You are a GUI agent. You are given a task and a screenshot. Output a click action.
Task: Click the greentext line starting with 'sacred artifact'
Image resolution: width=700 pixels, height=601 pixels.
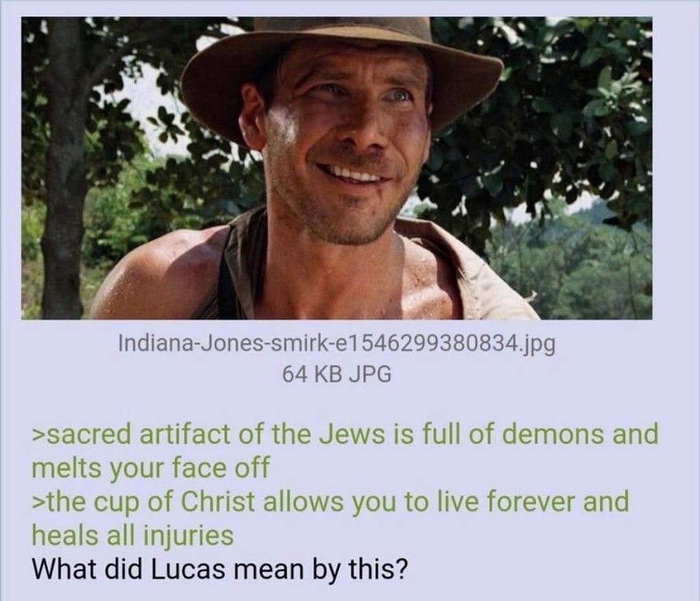click(x=345, y=451)
